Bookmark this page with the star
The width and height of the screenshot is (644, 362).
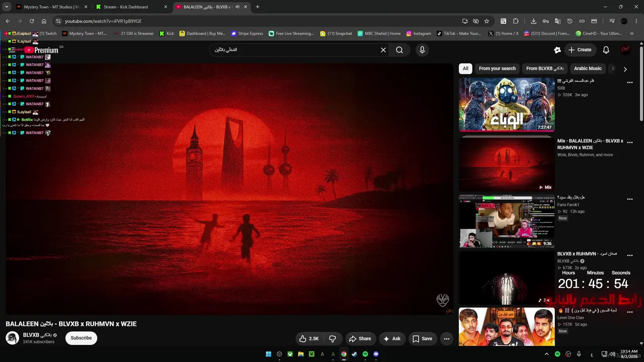tap(487, 21)
